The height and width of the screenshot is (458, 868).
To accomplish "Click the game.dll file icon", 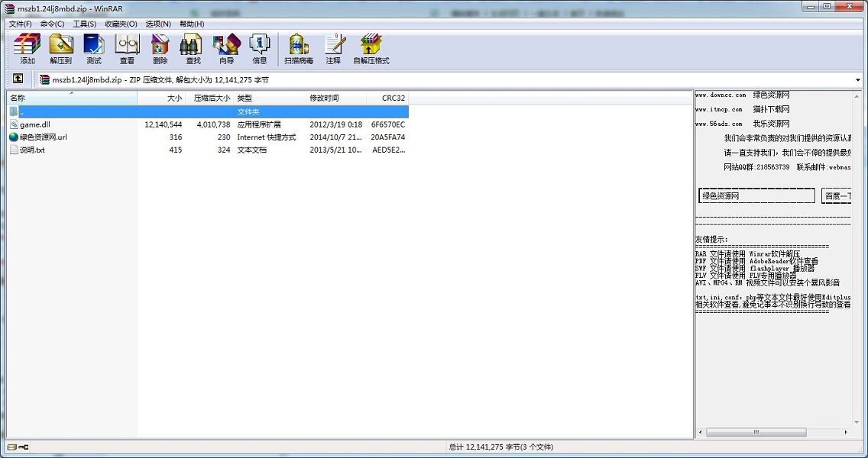I will coord(14,124).
